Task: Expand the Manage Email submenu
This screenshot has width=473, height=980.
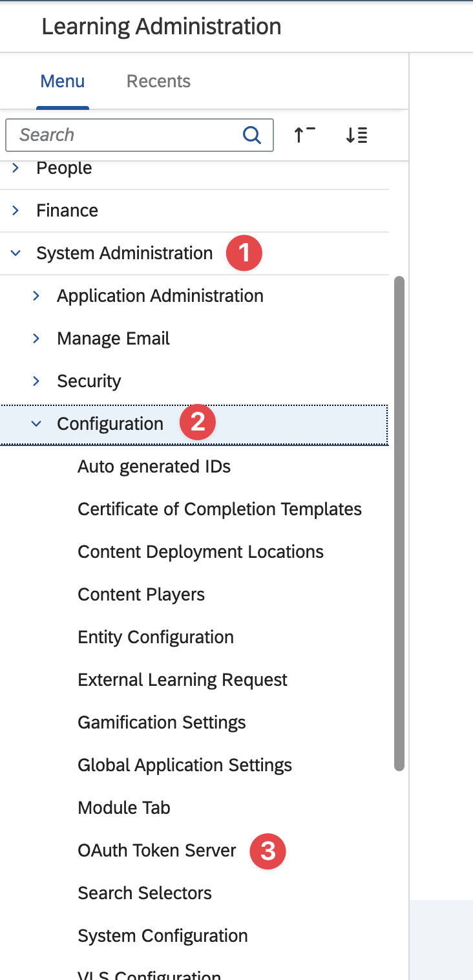Action: pos(36,339)
